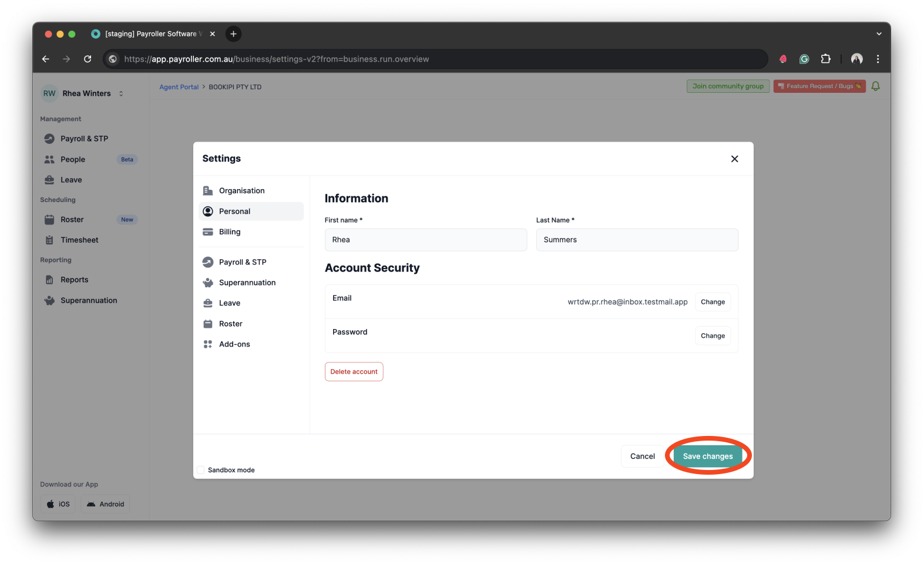924x564 pixels.
Task: Click the Grammarly extension icon
Action: point(804,59)
